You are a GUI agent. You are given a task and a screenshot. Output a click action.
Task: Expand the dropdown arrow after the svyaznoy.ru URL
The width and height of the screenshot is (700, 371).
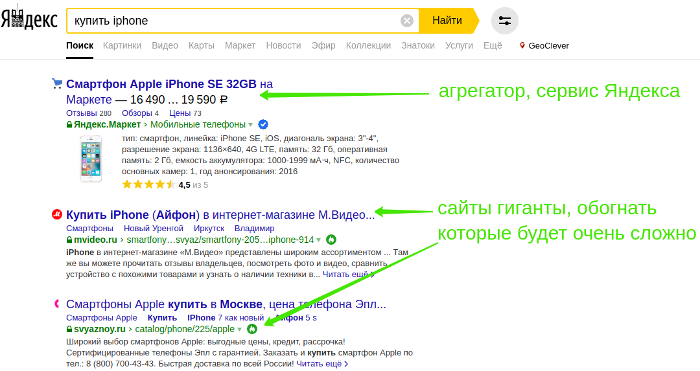pyautogui.click(x=240, y=329)
